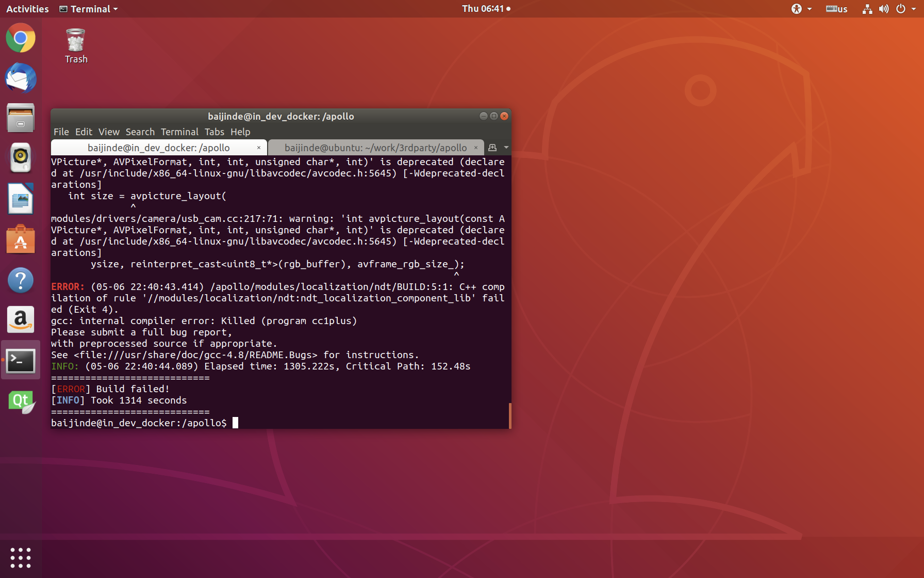Open the Search menu in Terminal
Screen dimensions: 924x578
pos(140,132)
